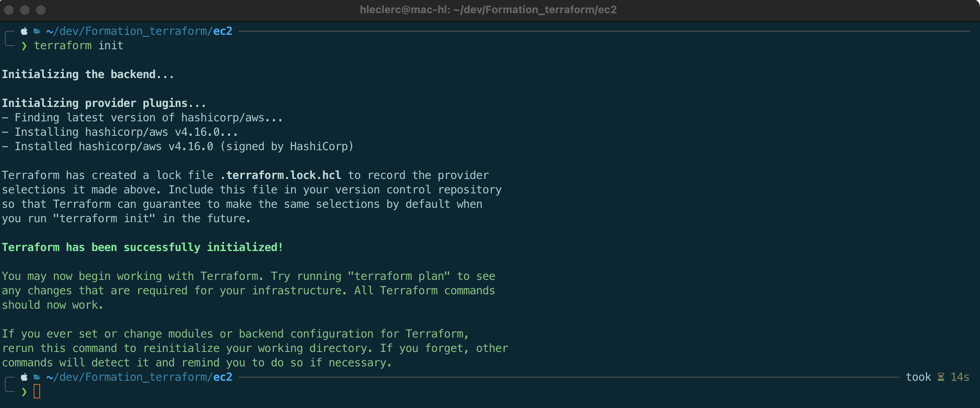Minimize the terminal window
The image size is (980, 408).
[25, 10]
